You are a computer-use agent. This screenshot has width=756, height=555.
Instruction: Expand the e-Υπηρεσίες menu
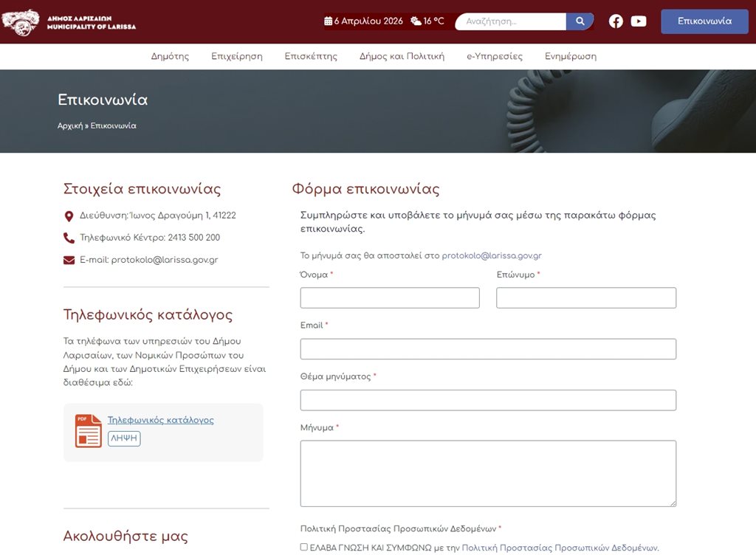[x=494, y=56]
